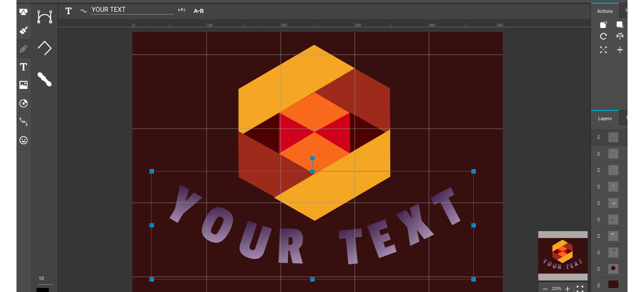The height and width of the screenshot is (292, 644).
Task: Select the Shapes tool
Action: click(x=23, y=12)
